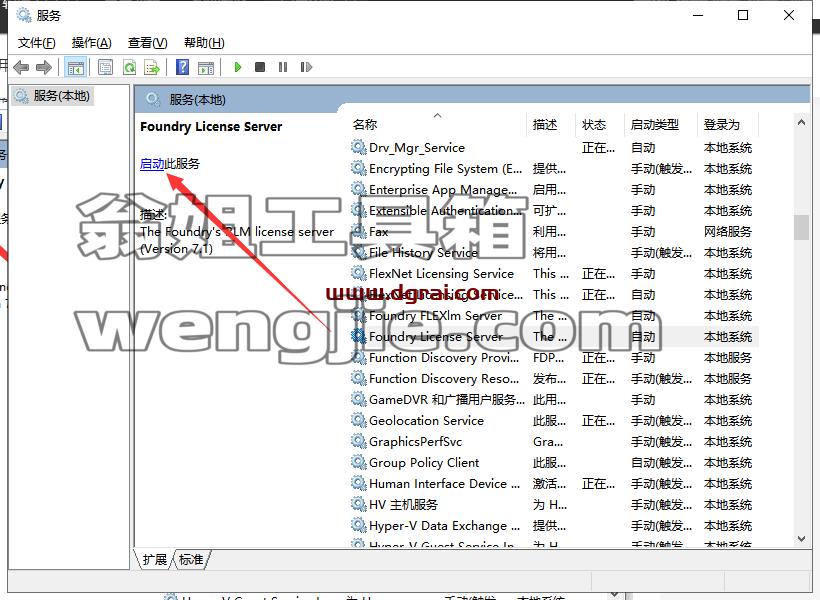This screenshot has height=600, width=820.
Task: Select Function Discovery Provider Host row
Action: (x=554, y=358)
